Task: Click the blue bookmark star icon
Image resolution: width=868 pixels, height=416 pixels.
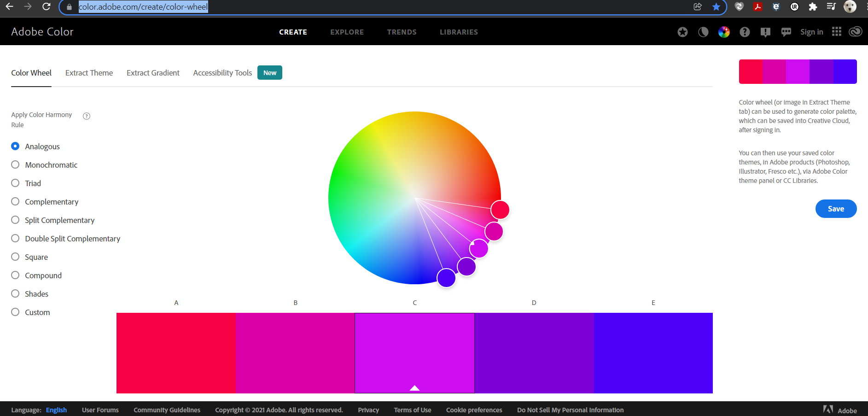Action: (716, 6)
